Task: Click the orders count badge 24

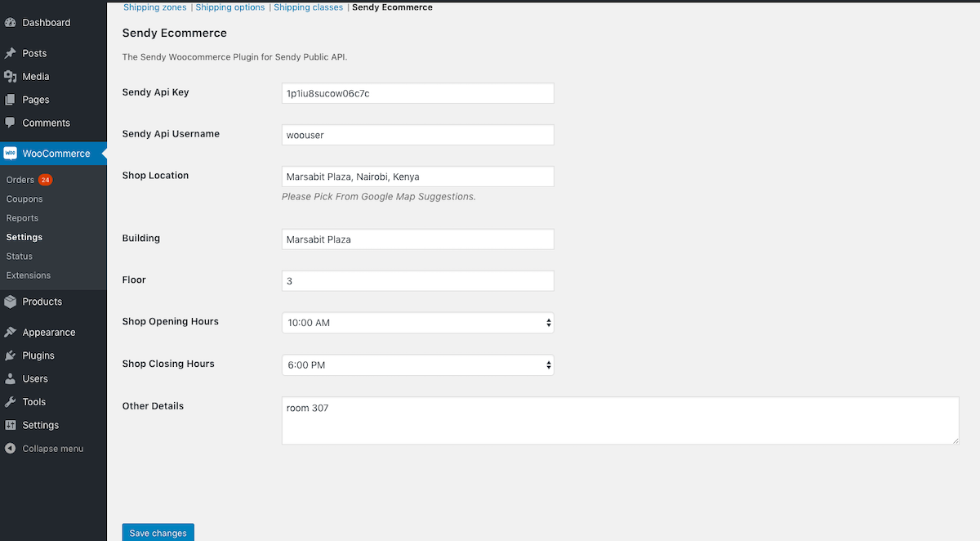Action: point(45,180)
